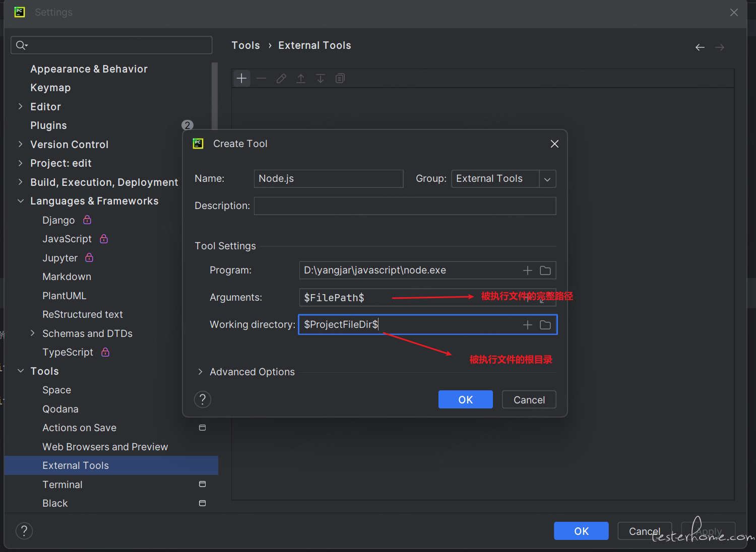756x552 pixels.
Task: Click the Move Down arrow icon
Action: [x=321, y=79]
